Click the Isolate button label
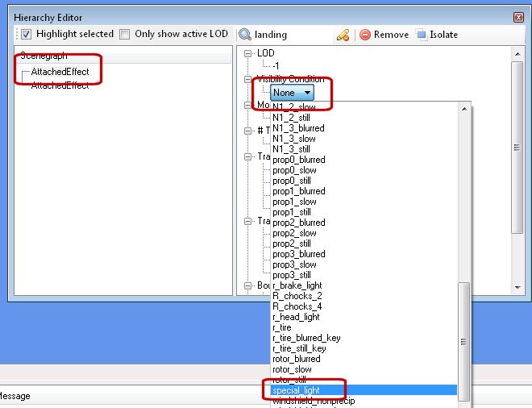Image resolution: width=532 pixels, height=408 pixels. [443, 35]
